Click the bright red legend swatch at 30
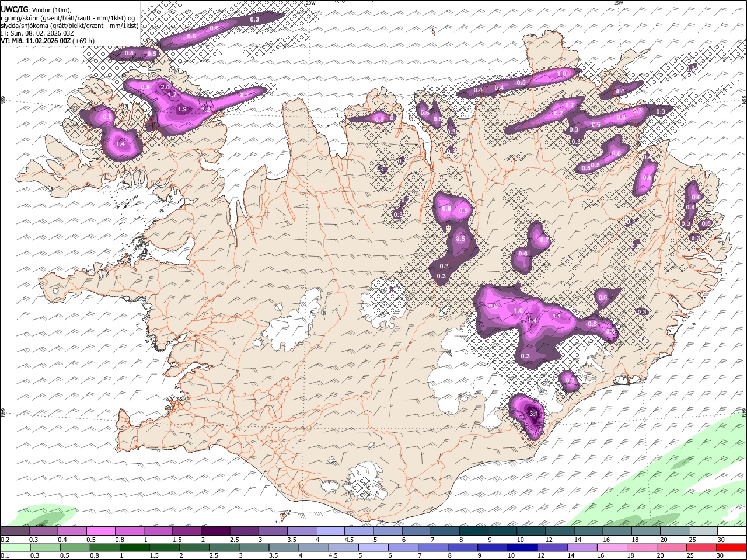Screen dimensions: 747x560 [x=732, y=547]
